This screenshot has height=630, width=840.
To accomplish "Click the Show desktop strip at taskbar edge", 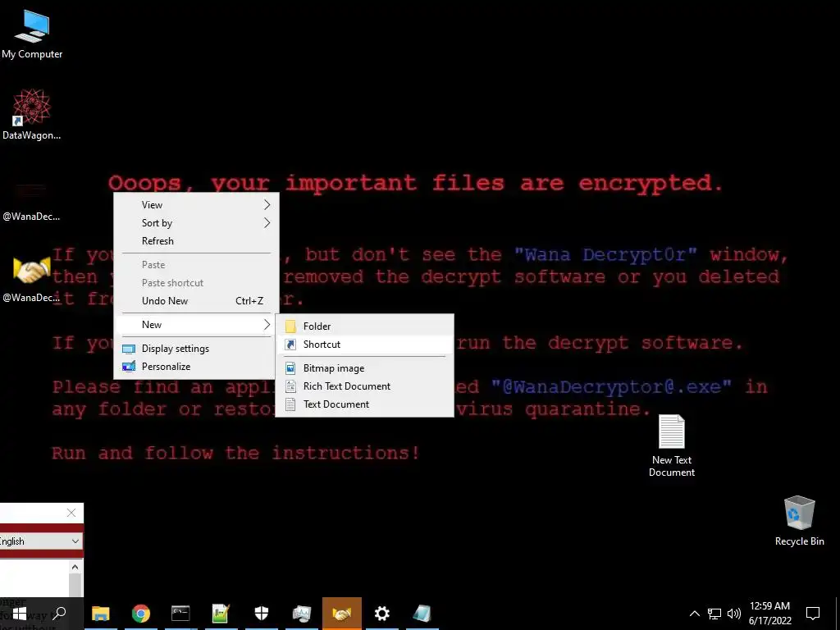I will [x=838, y=614].
